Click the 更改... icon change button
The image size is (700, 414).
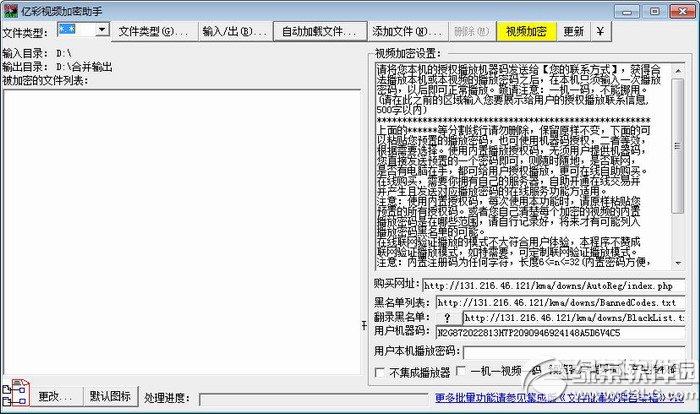[57, 396]
